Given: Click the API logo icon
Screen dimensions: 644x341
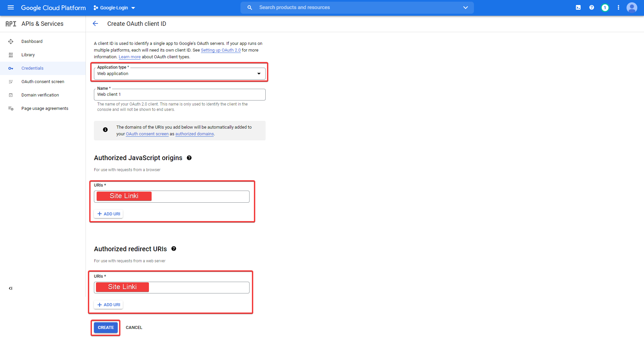Looking at the screenshot, I should coord(11,24).
